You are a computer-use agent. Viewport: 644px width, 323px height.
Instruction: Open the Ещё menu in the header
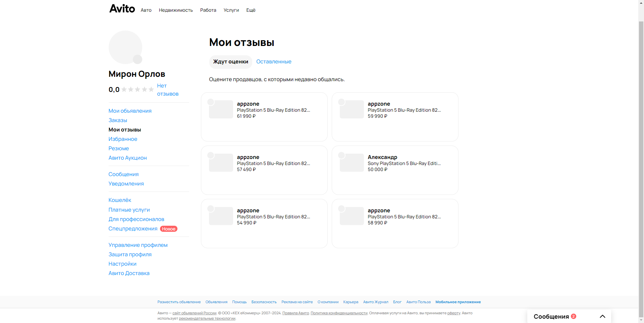251,10
